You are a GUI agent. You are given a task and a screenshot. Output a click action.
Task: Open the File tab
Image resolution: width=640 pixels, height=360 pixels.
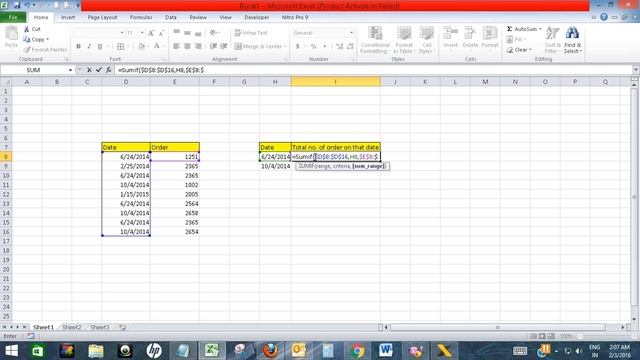pos(13,18)
